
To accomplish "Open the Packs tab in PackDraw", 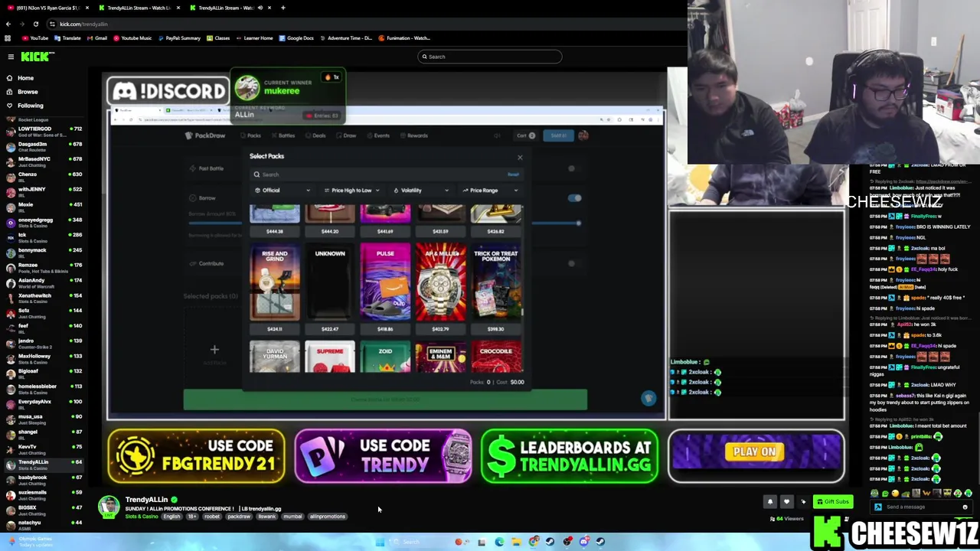I will click(250, 135).
